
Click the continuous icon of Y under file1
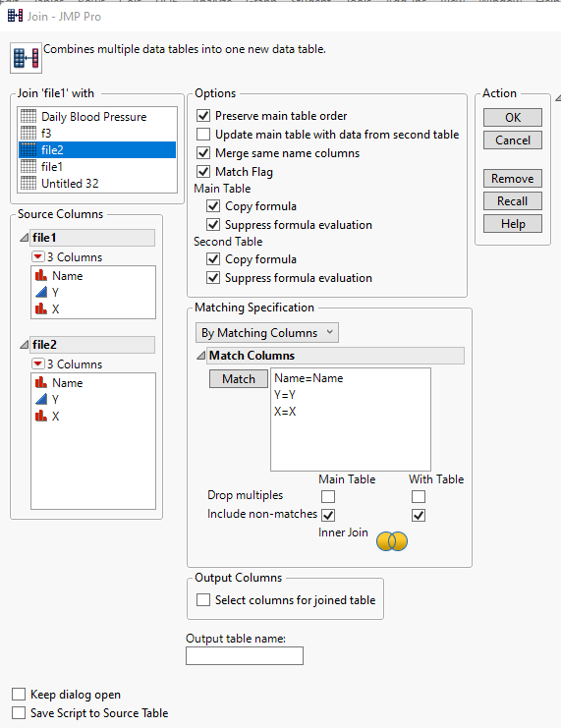click(41, 292)
